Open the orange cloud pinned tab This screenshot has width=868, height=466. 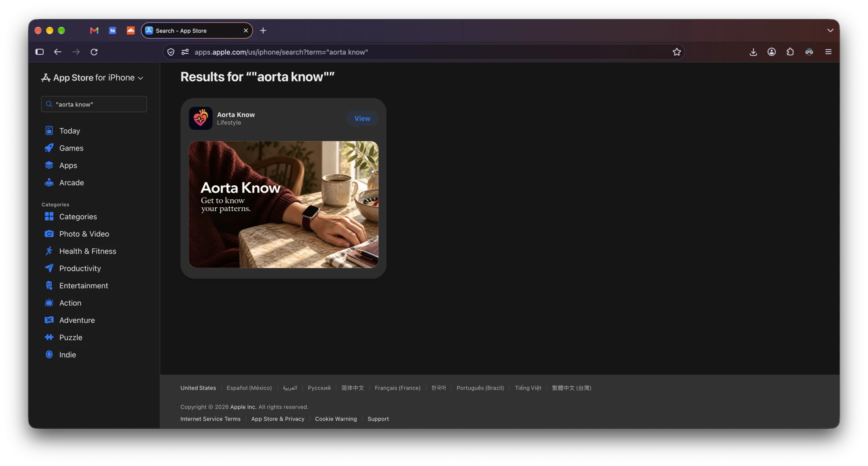(131, 31)
